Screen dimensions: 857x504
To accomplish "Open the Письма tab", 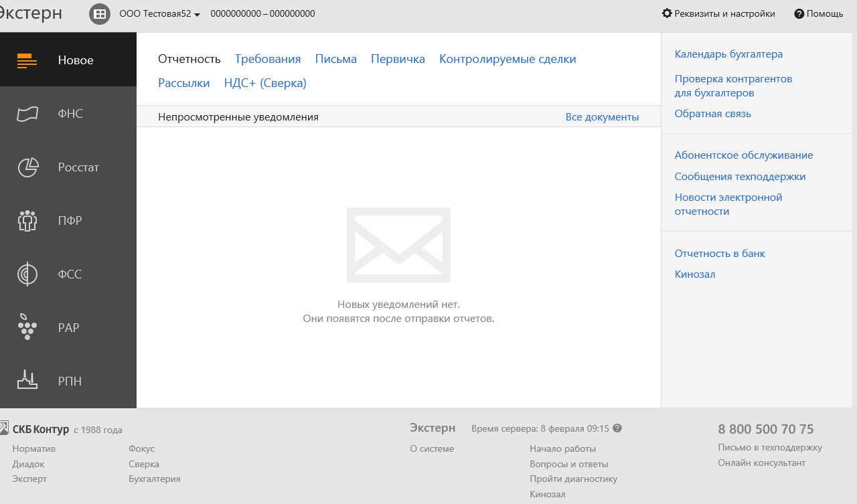I will [x=336, y=59].
